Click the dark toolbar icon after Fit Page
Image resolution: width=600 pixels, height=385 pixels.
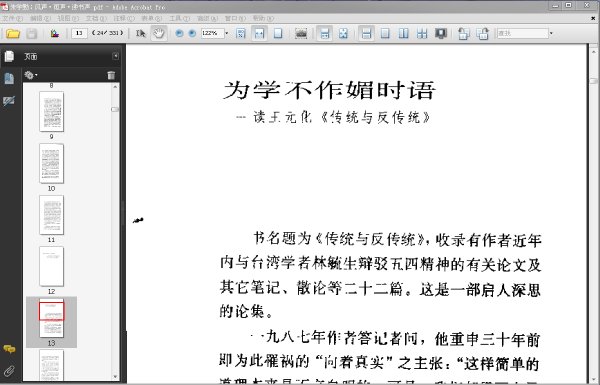coord(301,34)
